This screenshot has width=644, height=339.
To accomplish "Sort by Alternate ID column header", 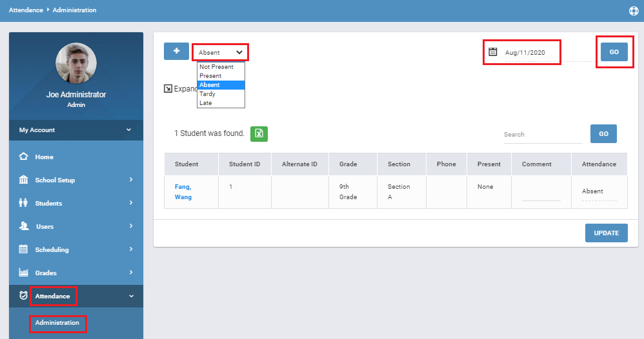I will click(x=299, y=164).
